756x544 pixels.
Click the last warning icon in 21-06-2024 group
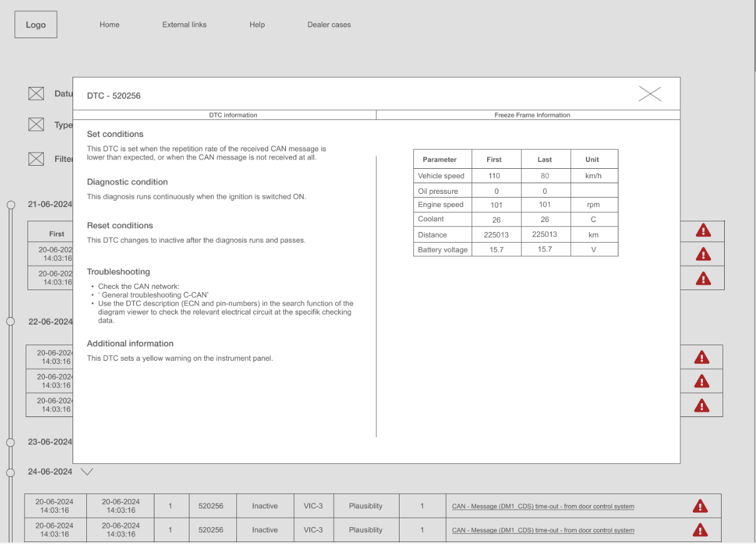tap(703, 278)
